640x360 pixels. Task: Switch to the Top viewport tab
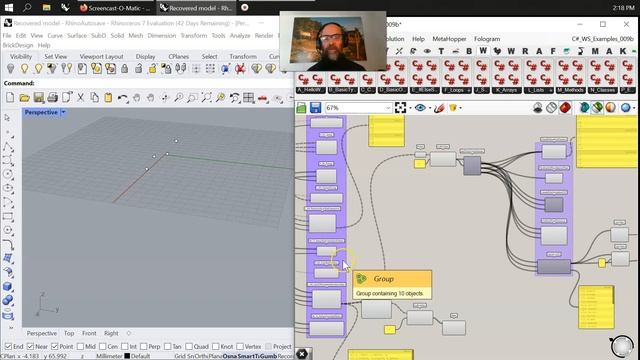pos(69,333)
